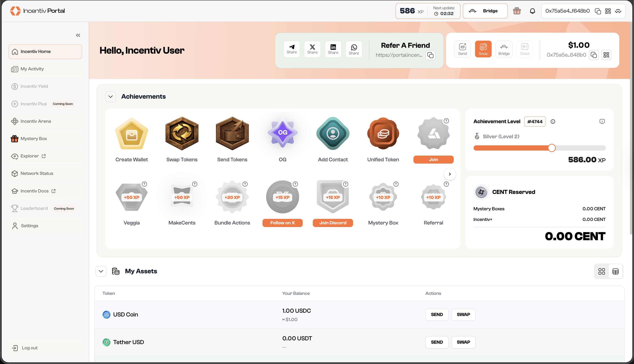Show wallet QR code in balance card
Viewport: 634px width, 364px height.
coord(606,55)
